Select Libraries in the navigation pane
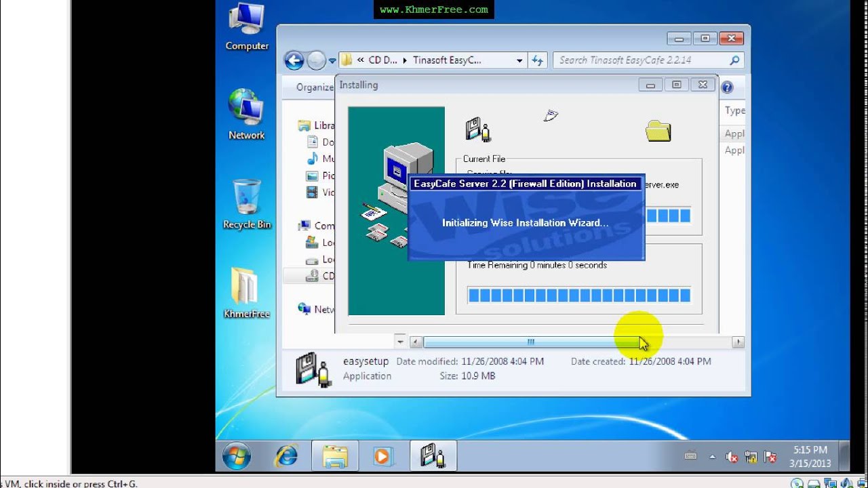The width and height of the screenshot is (868, 488). pos(317,125)
